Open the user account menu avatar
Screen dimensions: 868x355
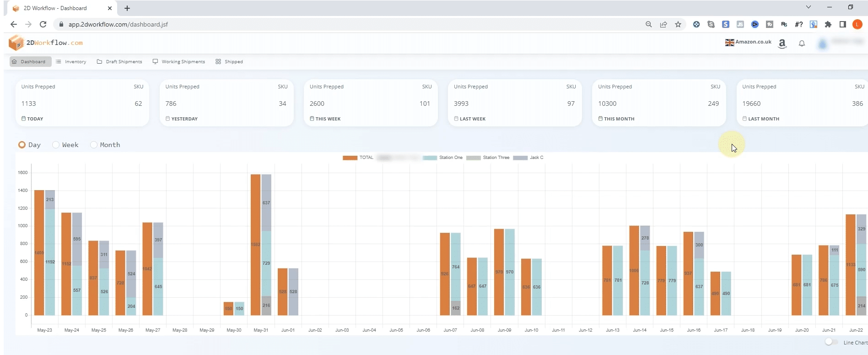point(823,44)
